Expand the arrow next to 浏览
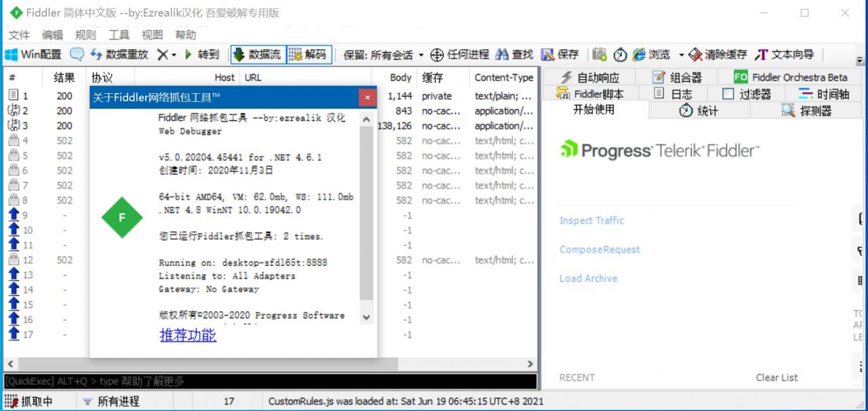Viewport: 868px width, 411px height. tap(681, 55)
